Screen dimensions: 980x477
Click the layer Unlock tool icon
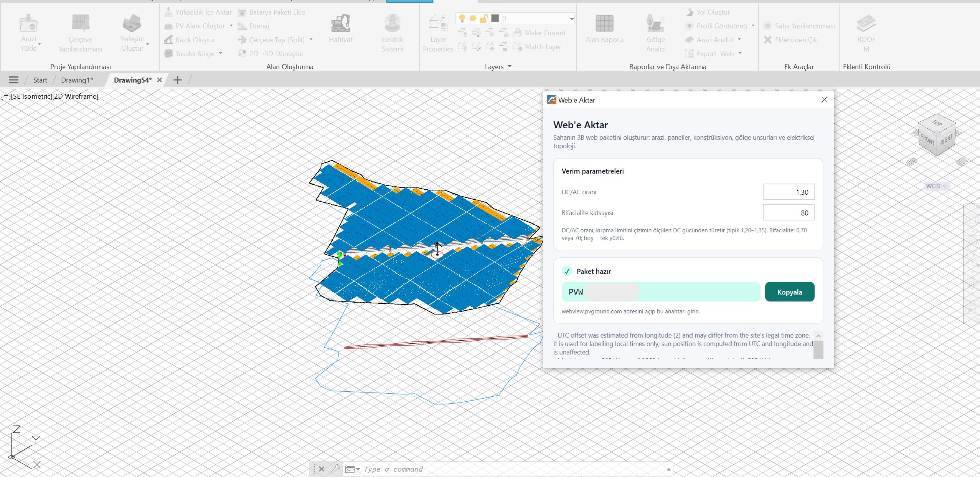pos(504,47)
